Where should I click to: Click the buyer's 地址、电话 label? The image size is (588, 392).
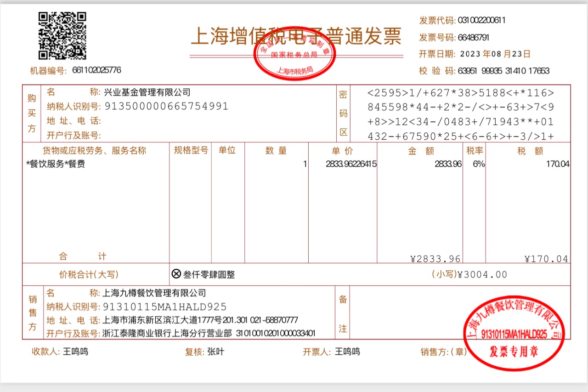[73, 121]
